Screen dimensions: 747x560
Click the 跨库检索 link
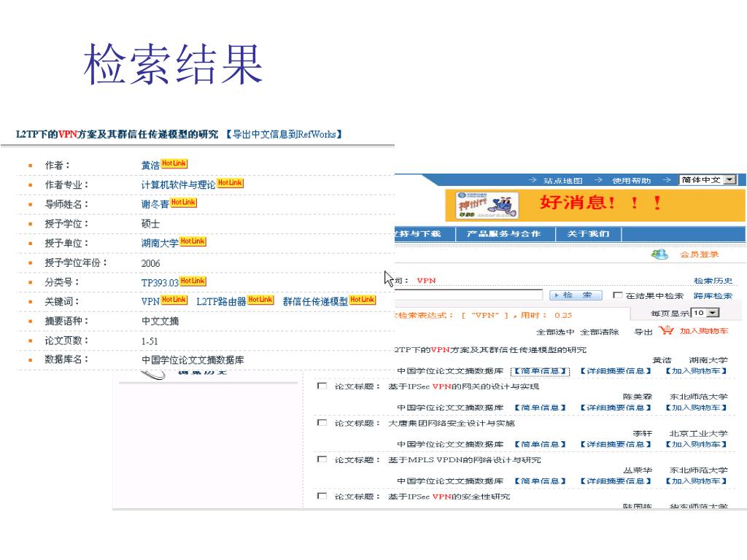point(713,296)
